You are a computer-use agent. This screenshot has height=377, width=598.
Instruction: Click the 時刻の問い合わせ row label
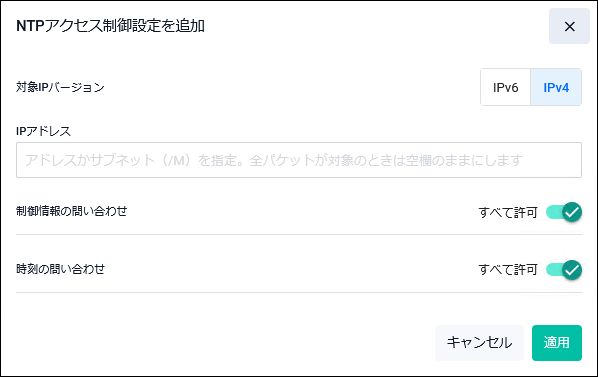(61, 269)
